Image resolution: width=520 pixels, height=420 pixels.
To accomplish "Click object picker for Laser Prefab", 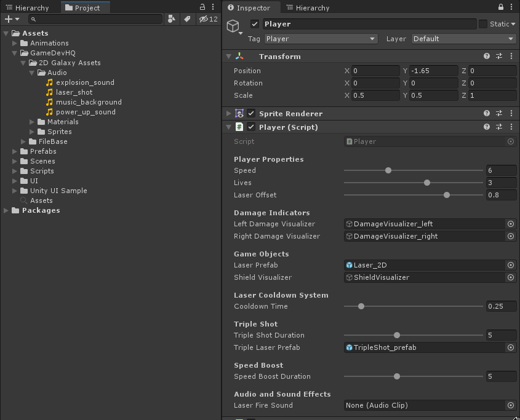I will (x=511, y=265).
